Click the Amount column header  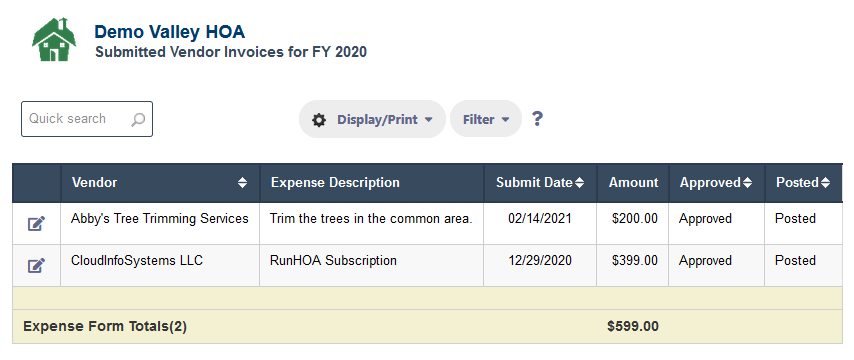[633, 183]
